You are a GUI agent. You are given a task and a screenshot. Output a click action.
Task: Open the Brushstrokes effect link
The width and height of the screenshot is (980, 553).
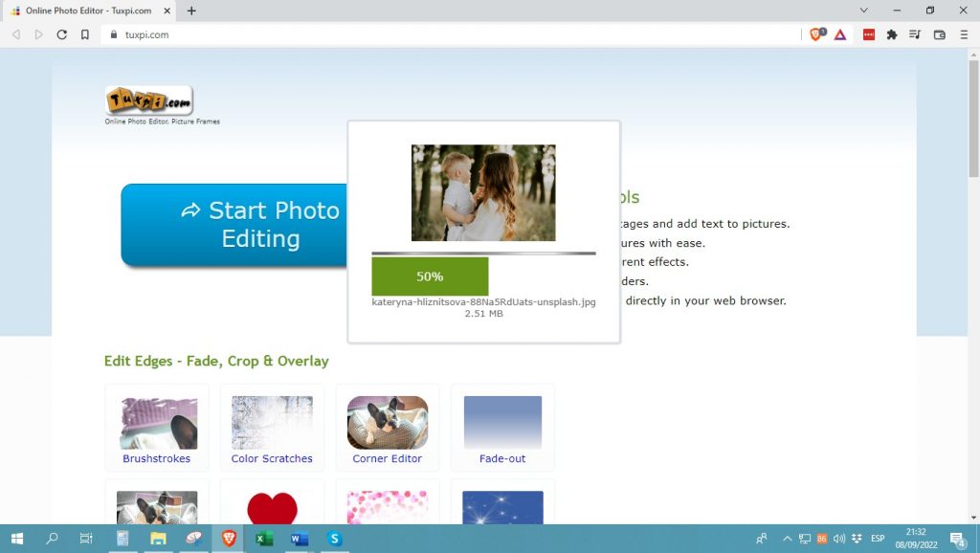click(156, 458)
